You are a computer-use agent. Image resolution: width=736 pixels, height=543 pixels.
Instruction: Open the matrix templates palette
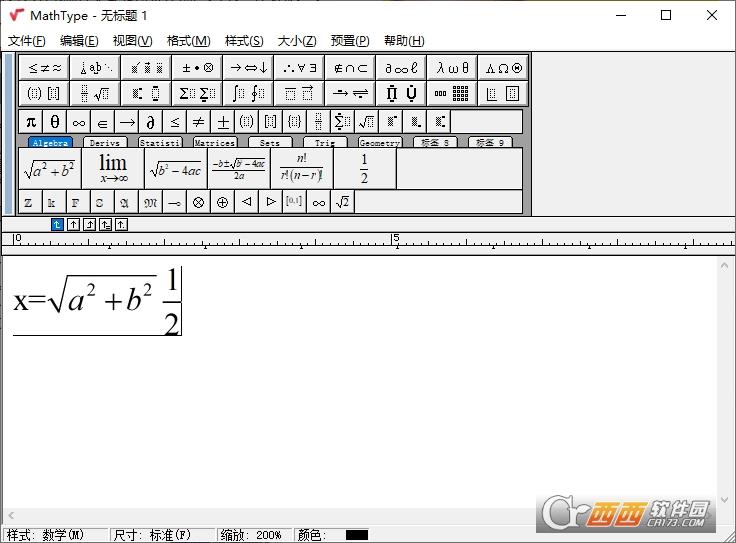[452, 93]
